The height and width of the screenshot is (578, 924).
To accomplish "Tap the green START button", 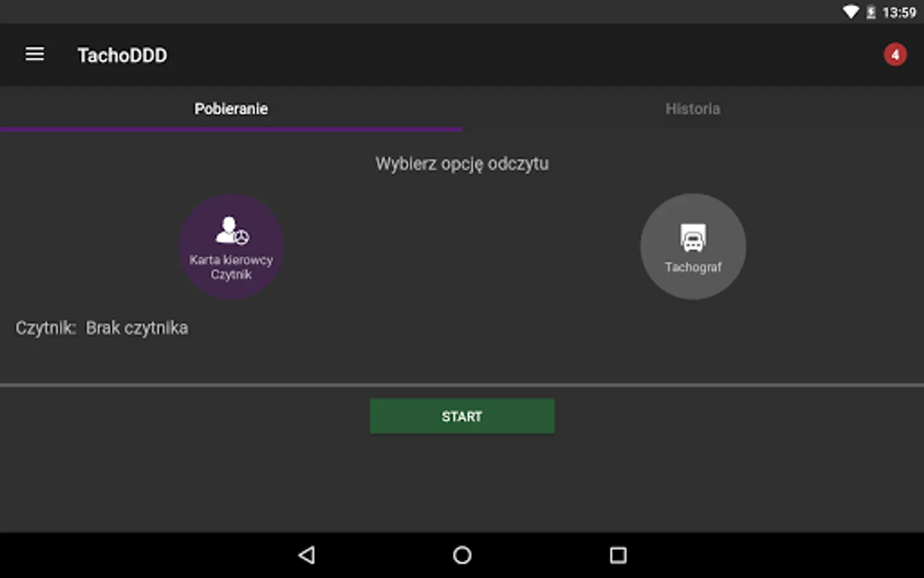I will coord(462,416).
